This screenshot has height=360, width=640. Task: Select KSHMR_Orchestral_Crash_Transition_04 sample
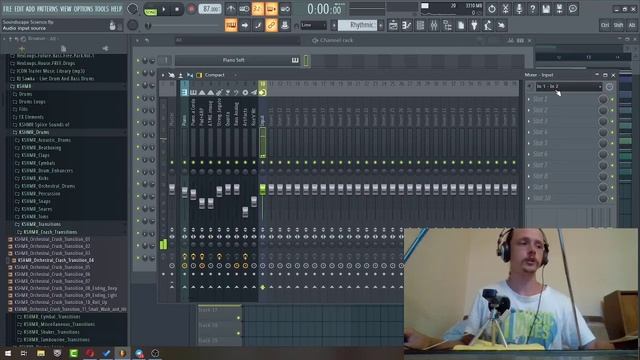point(56,260)
